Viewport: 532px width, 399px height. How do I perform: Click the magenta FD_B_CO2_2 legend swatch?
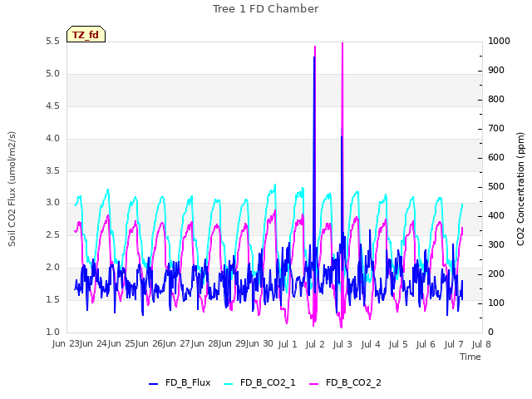coord(314,384)
